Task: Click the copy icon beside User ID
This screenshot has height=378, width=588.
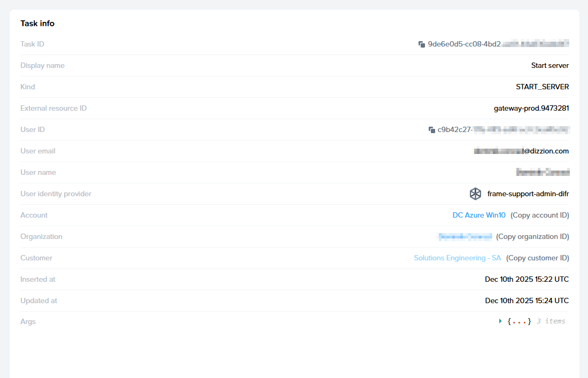Action: click(x=432, y=130)
